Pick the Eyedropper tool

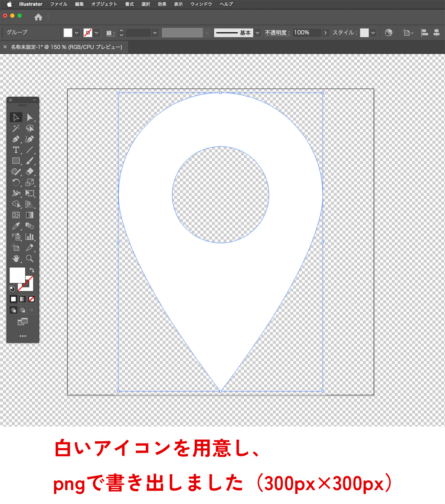pyautogui.click(x=16, y=226)
